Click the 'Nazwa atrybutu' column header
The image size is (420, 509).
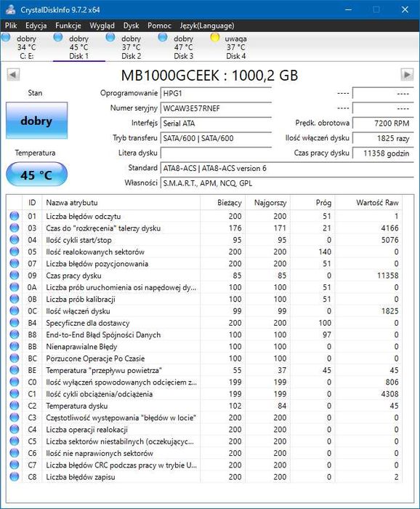[x=121, y=203]
